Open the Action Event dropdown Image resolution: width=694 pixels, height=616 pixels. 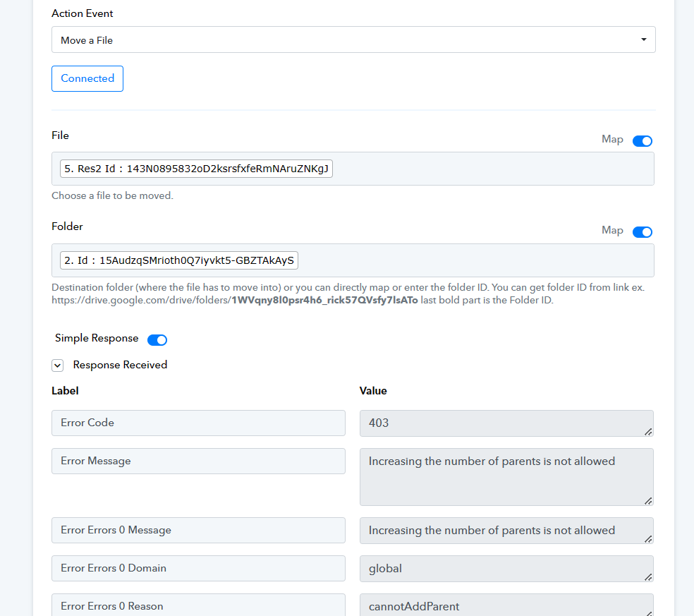tap(353, 40)
